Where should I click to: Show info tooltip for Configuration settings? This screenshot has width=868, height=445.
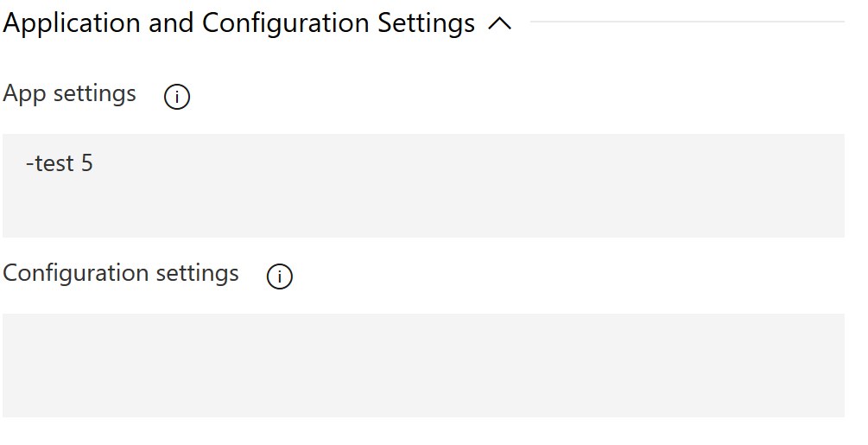280,277
